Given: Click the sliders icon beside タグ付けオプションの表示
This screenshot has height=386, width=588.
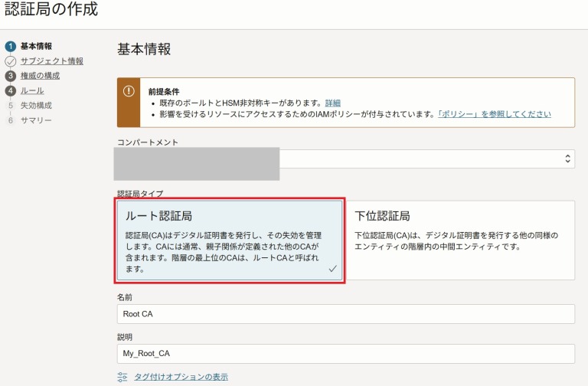Looking at the screenshot, I should 122,377.
